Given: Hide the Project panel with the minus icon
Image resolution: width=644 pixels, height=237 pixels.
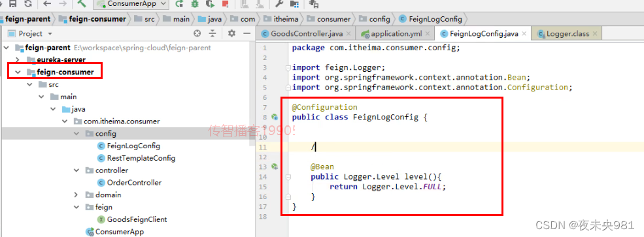Looking at the screenshot, I should [x=246, y=33].
